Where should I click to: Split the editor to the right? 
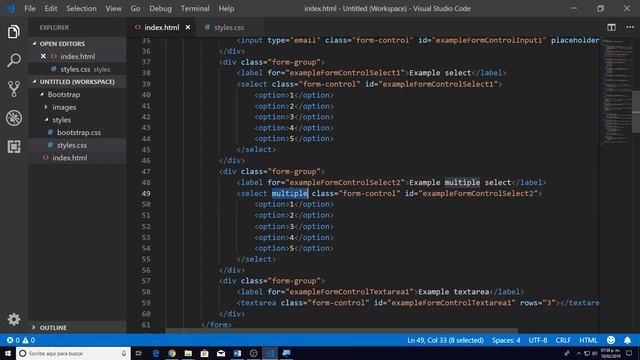(x=611, y=27)
